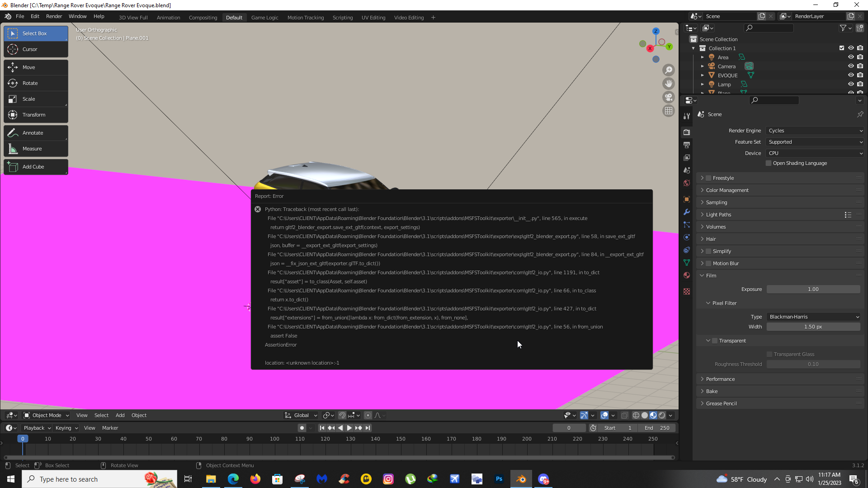Viewport: 868px width, 488px height.
Task: Open the Render menu
Action: pos(54,16)
